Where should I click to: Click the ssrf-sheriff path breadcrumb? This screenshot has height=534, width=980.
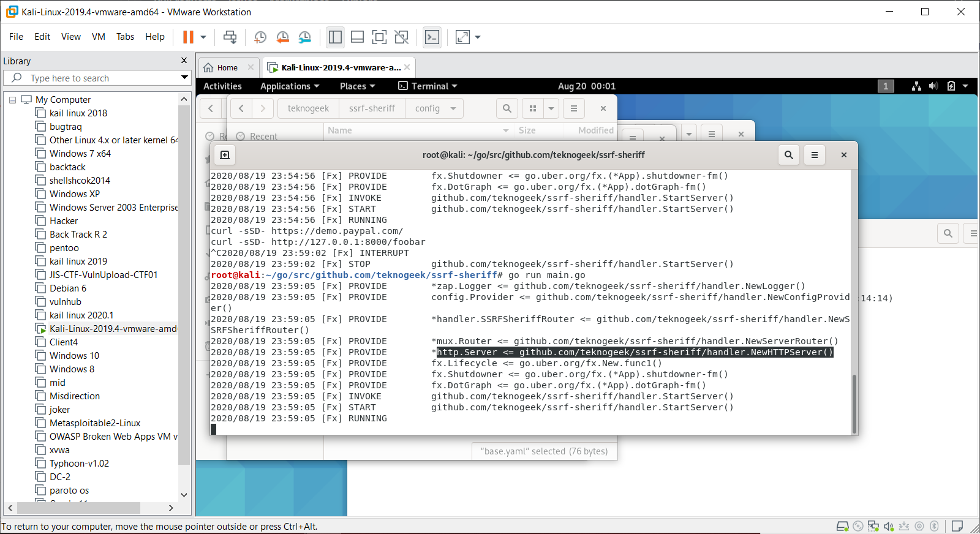(372, 108)
